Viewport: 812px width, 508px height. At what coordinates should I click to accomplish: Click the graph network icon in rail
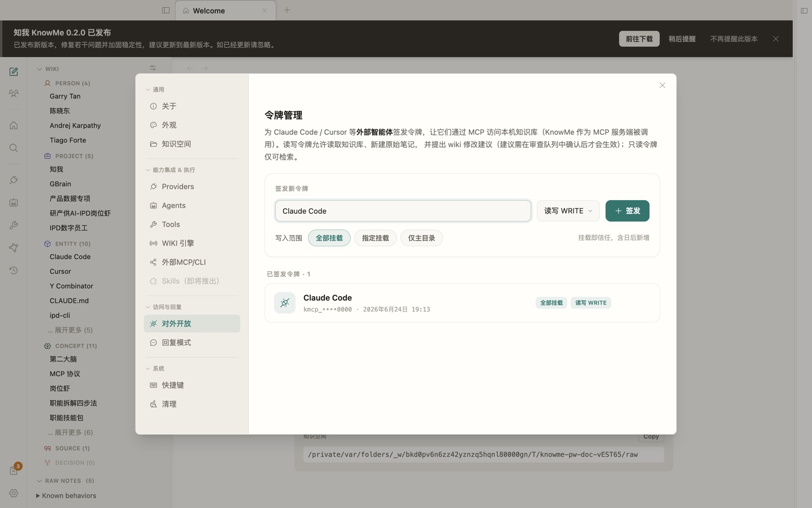(x=14, y=248)
